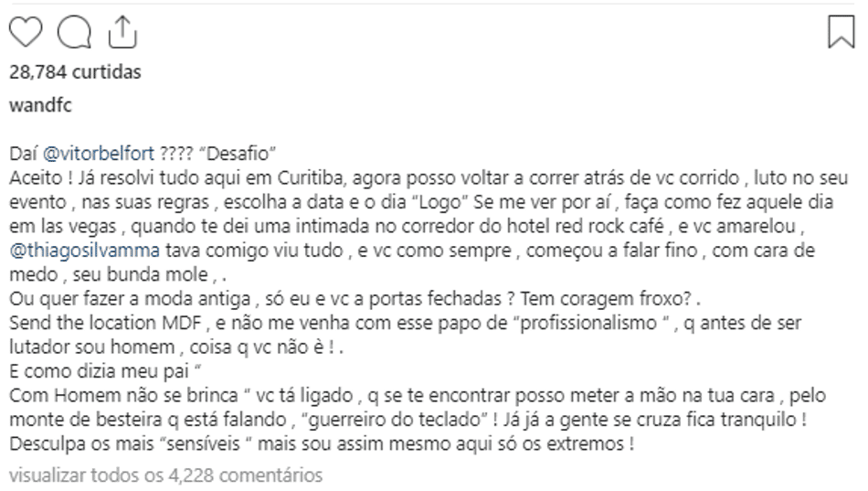Open the wandfc profile username

(40, 105)
